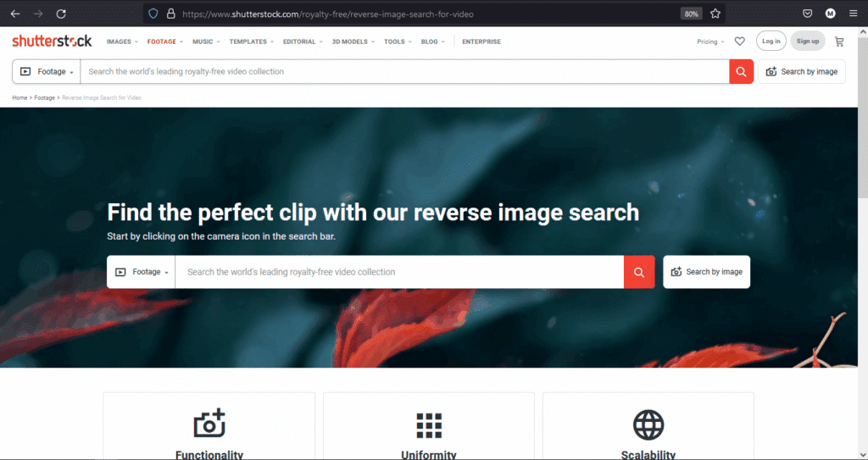View site security via the padlock icon
This screenshot has width=868, height=460.
point(170,14)
